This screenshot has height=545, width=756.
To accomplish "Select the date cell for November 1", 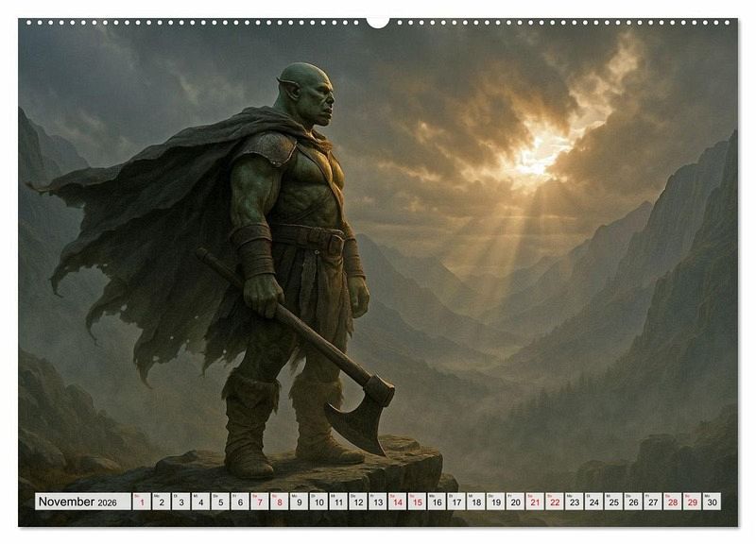I will point(141,502).
